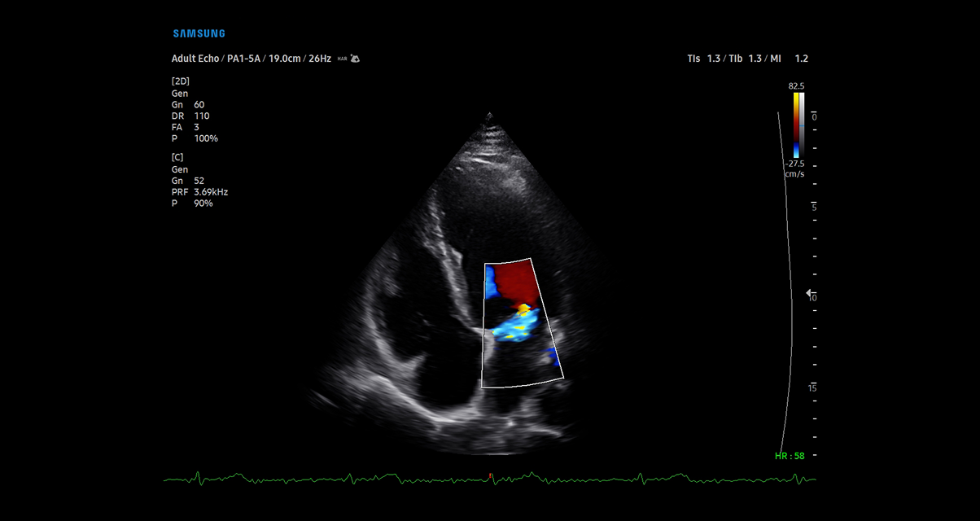Open the Adult Echo preset label
The image size is (980, 521).
(x=194, y=58)
